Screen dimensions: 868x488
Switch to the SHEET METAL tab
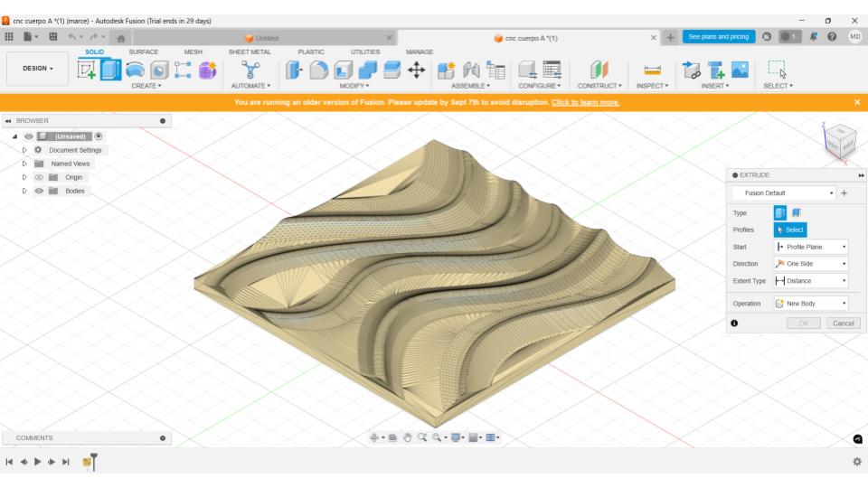tap(250, 52)
